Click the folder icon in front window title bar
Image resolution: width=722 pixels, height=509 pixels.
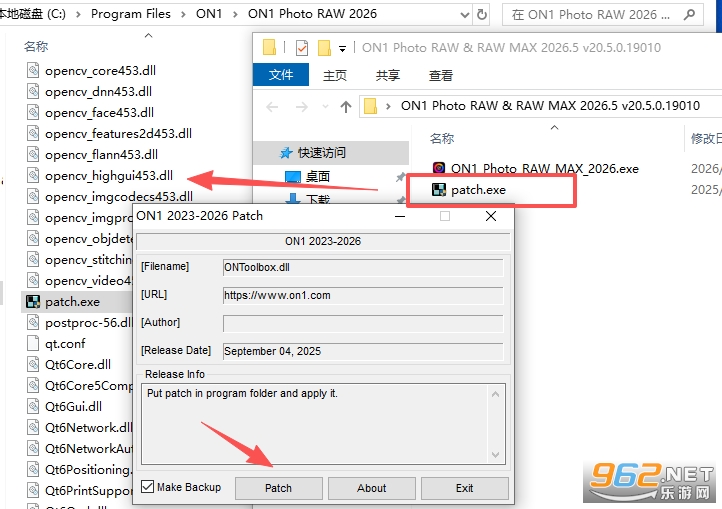(269, 47)
